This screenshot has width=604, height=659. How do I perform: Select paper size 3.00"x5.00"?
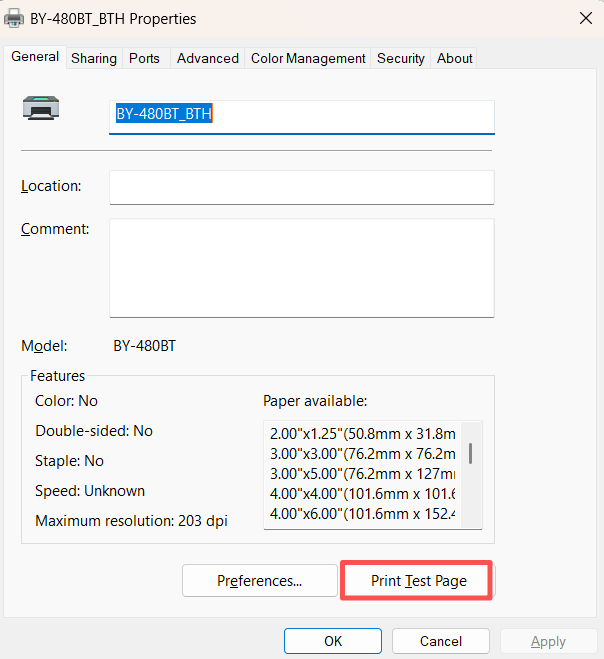(x=363, y=474)
